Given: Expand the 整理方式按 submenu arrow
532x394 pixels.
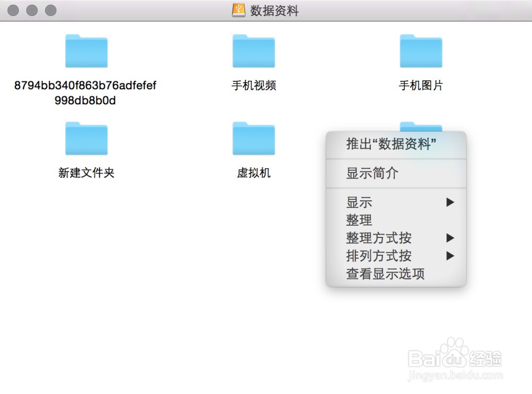Looking at the screenshot, I should pyautogui.click(x=451, y=238).
